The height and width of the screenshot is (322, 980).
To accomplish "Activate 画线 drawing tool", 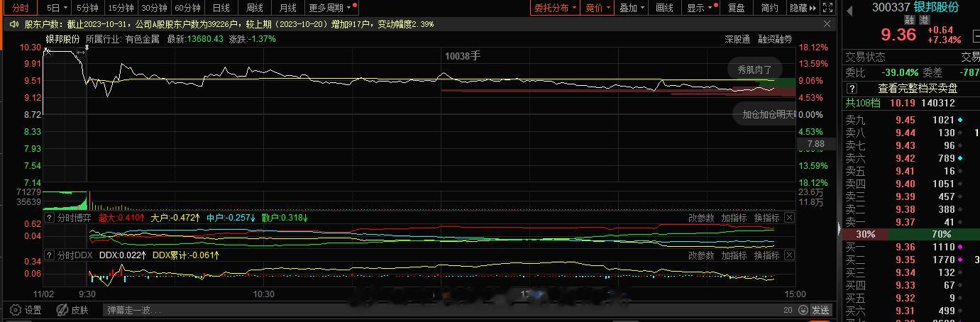I will pos(665,8).
